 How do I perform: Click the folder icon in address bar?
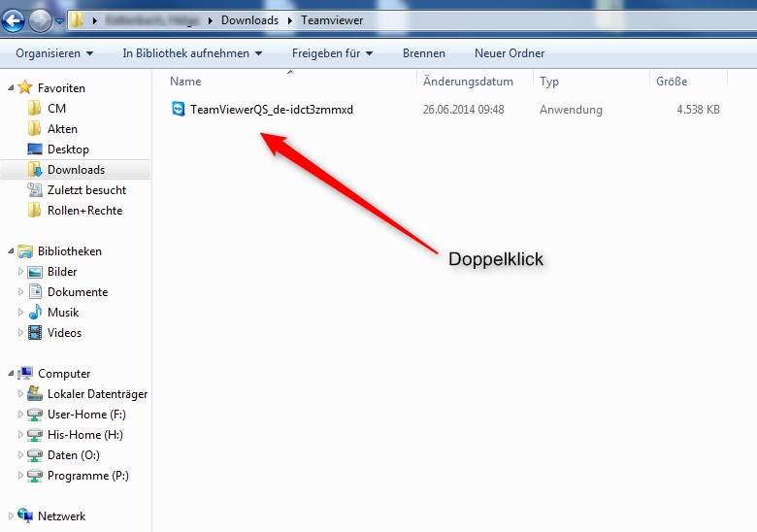pos(77,20)
